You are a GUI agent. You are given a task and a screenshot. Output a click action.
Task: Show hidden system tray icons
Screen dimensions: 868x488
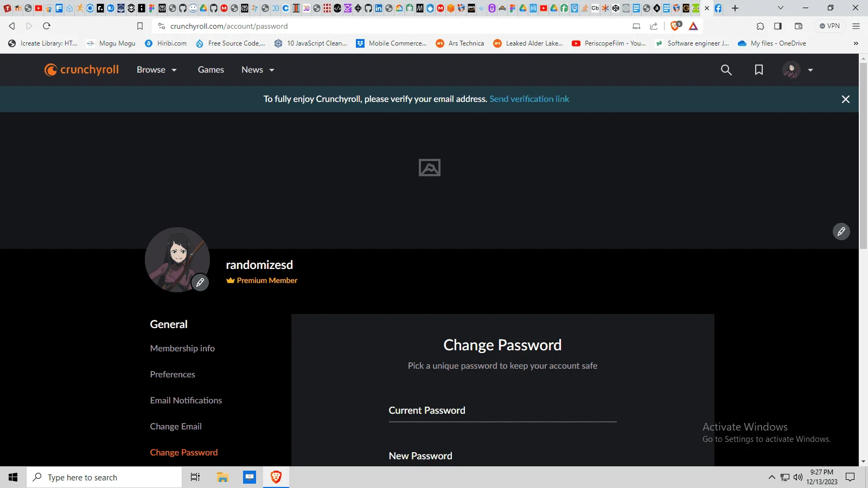click(771, 477)
